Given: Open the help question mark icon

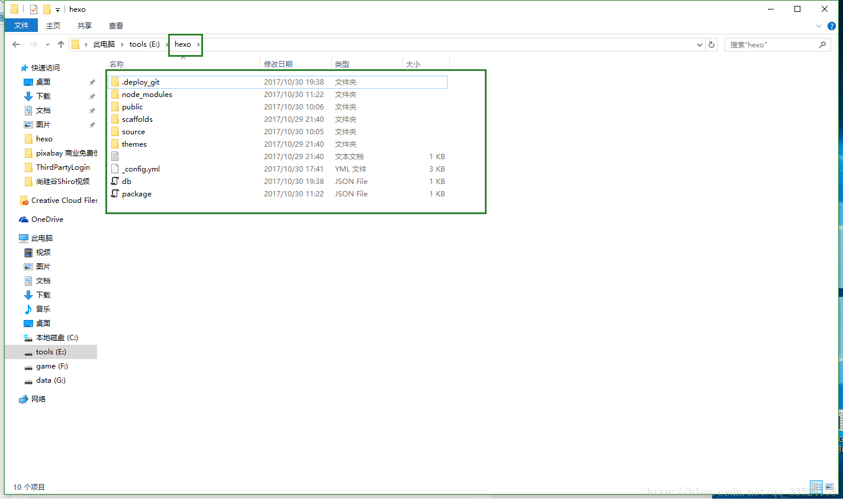Looking at the screenshot, I should 831,26.
